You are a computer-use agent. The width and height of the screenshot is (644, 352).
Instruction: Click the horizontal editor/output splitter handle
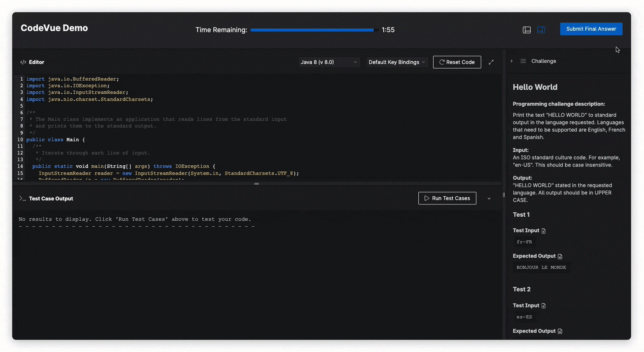(257, 184)
